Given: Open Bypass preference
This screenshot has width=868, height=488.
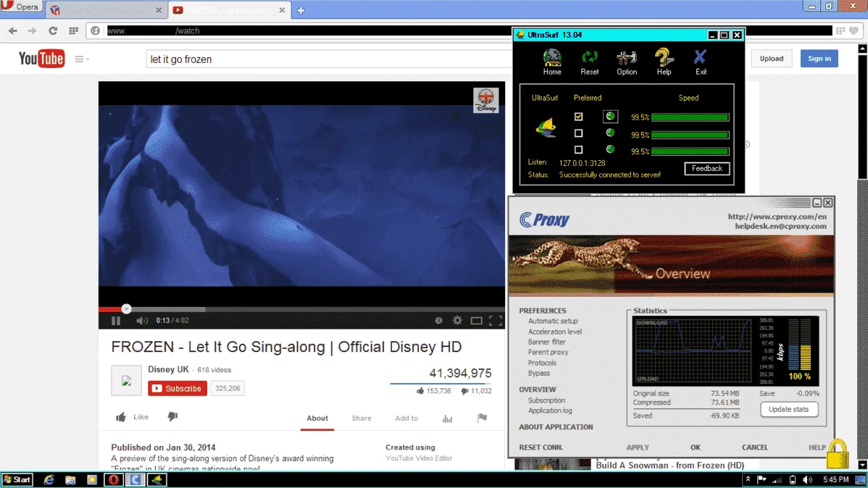Looking at the screenshot, I should [x=538, y=374].
